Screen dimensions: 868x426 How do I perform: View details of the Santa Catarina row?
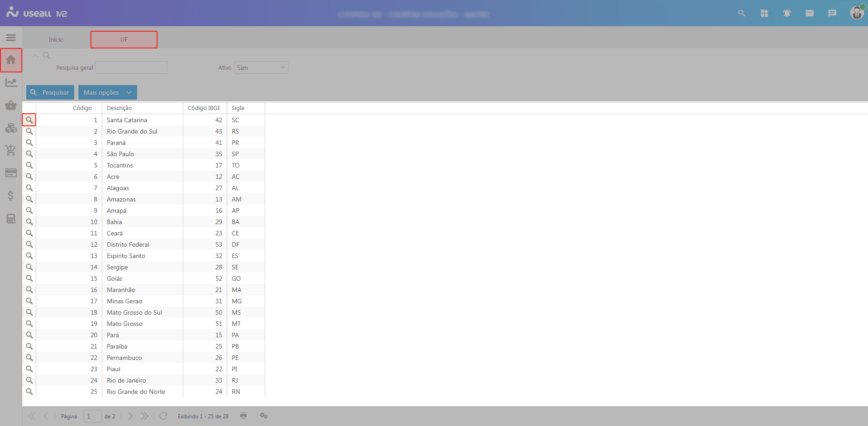point(29,120)
